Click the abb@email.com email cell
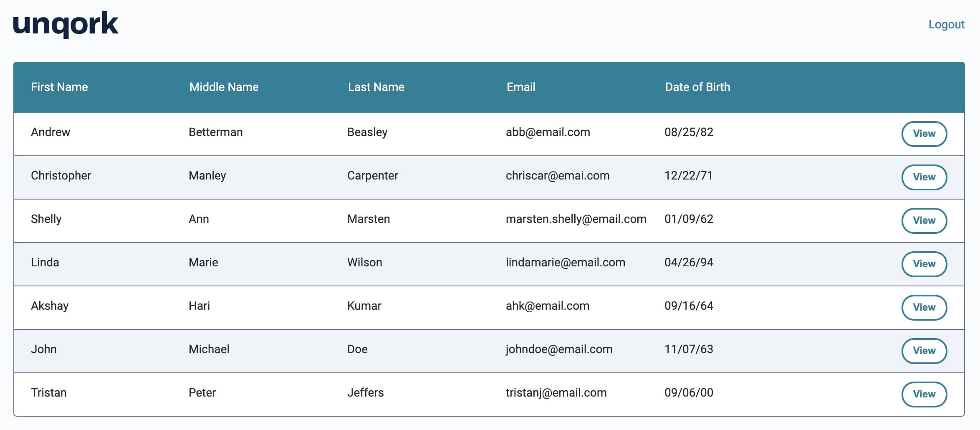 pos(548,132)
